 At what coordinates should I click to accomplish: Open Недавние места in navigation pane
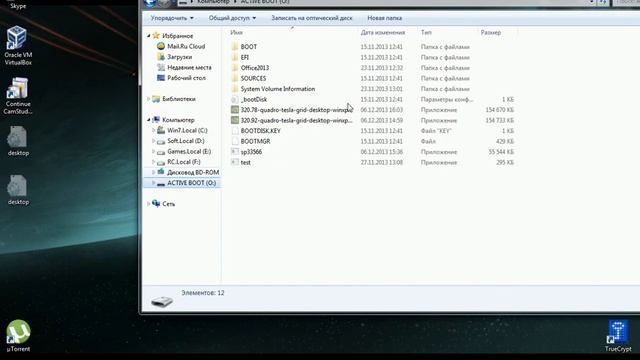point(189,67)
